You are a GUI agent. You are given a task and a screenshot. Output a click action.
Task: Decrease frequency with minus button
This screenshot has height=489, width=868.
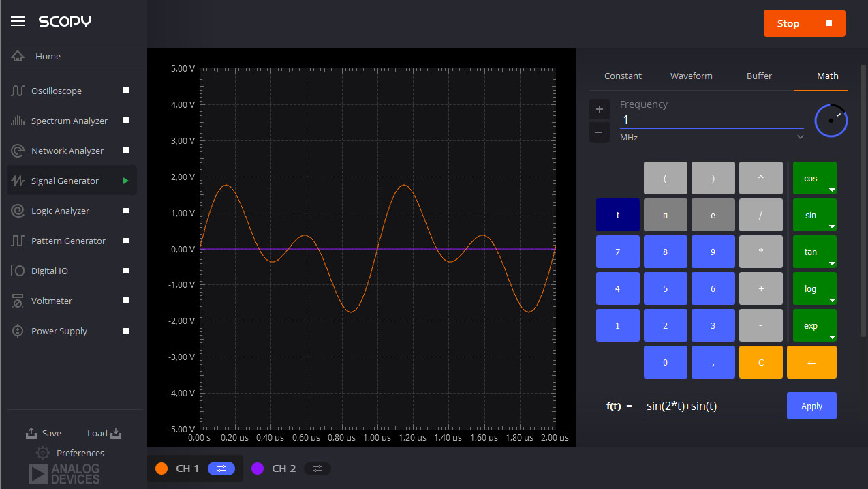point(600,132)
